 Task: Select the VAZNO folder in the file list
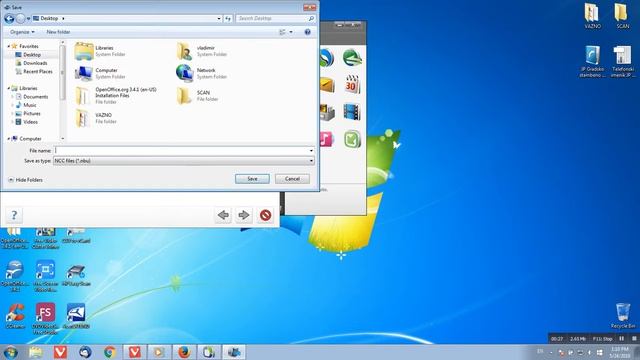tap(96, 118)
